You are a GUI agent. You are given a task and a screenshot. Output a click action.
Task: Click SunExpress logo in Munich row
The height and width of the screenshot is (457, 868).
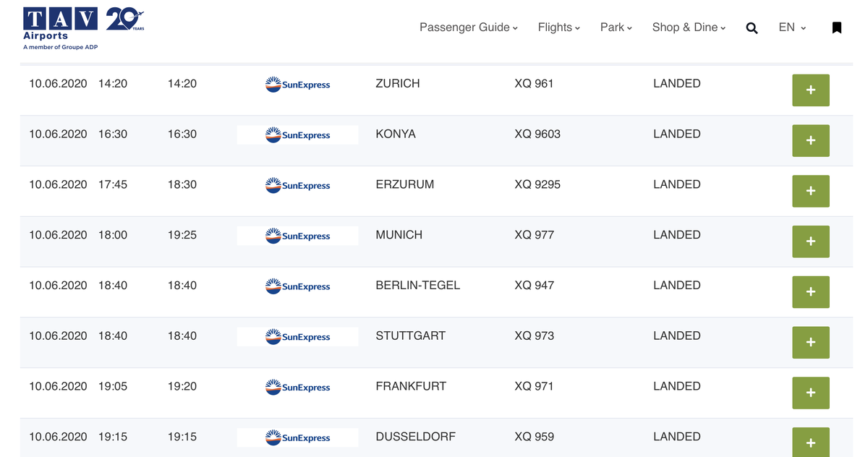[297, 236]
